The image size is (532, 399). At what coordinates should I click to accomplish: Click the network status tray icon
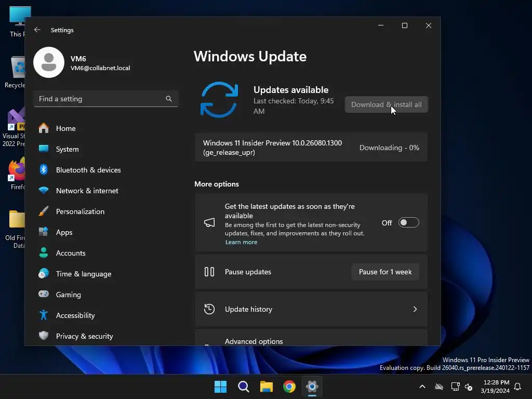tap(455, 387)
